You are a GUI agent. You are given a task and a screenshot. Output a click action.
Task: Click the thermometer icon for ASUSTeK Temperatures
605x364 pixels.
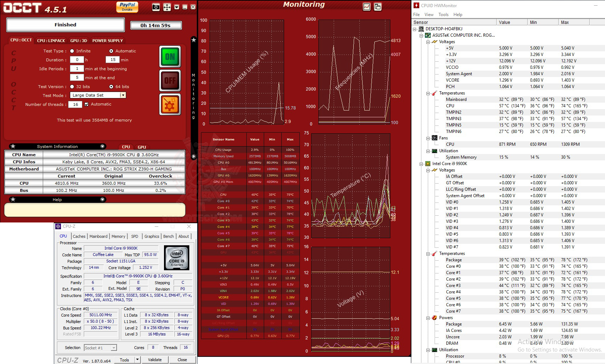(435, 93)
